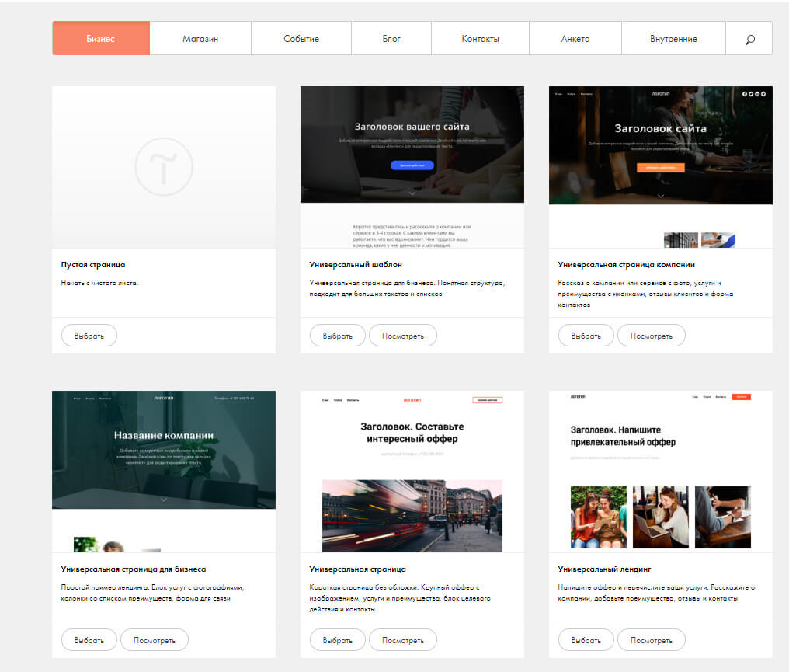789x672 pixels.
Task: Switch to the Внутренние tab
Action: tap(673, 39)
